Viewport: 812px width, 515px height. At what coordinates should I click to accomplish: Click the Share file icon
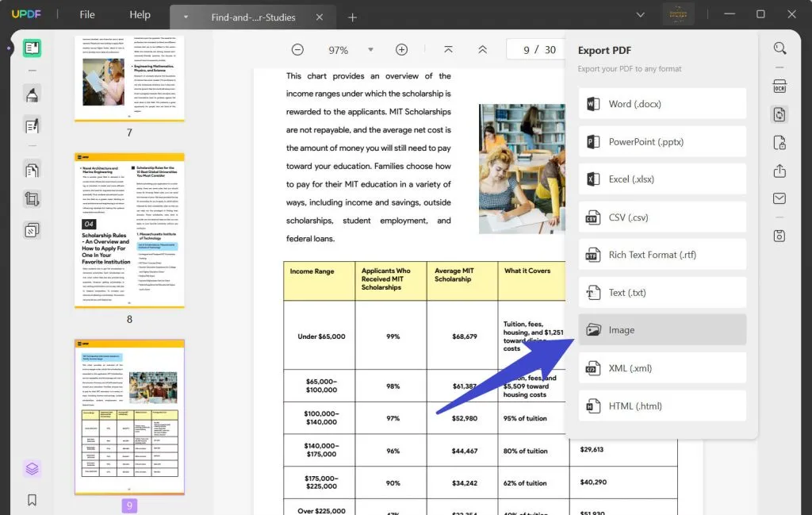tap(779, 171)
